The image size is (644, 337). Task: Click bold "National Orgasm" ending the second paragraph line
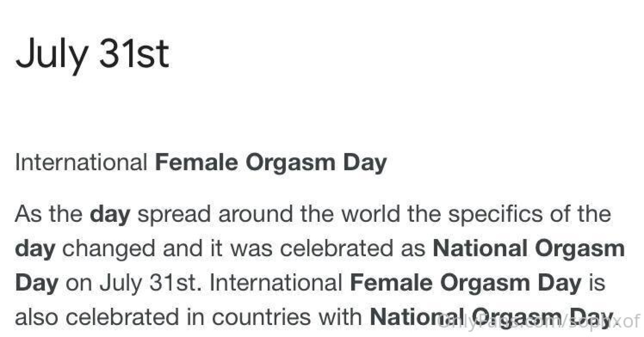point(529,250)
